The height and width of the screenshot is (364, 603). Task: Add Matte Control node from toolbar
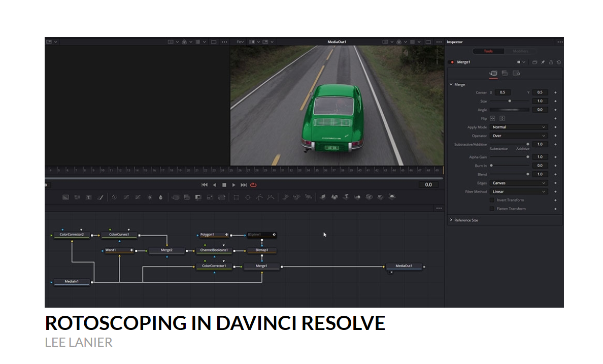(198, 197)
